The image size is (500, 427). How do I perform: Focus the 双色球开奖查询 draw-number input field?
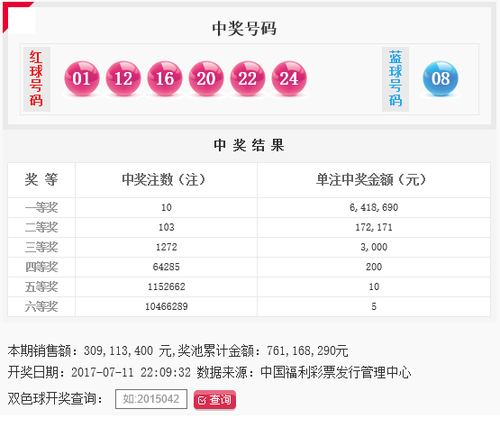coord(151,399)
